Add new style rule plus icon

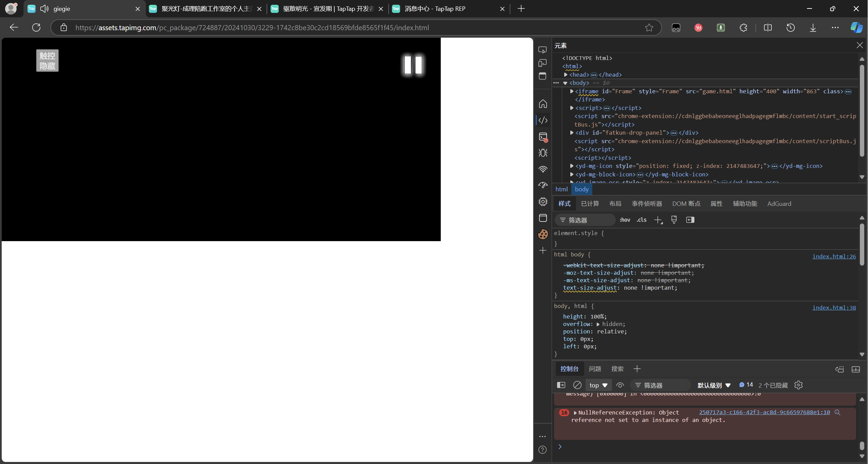[658, 220]
